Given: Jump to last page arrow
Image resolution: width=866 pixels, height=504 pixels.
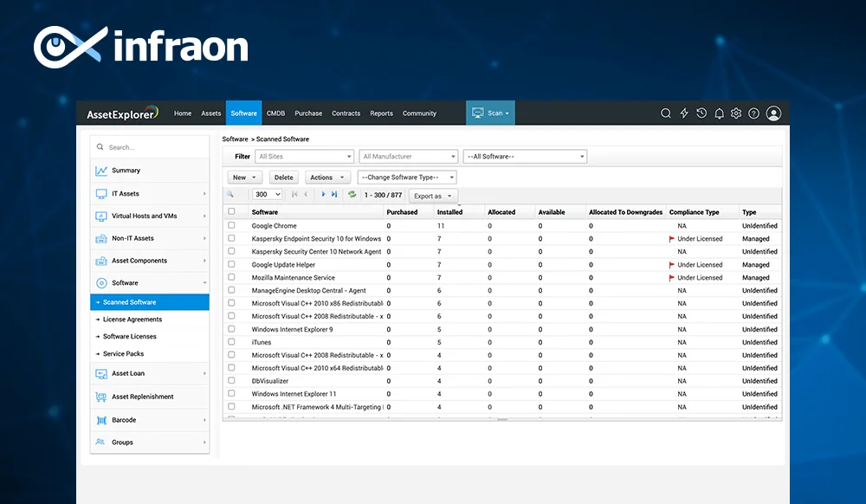Looking at the screenshot, I should 334,194.
